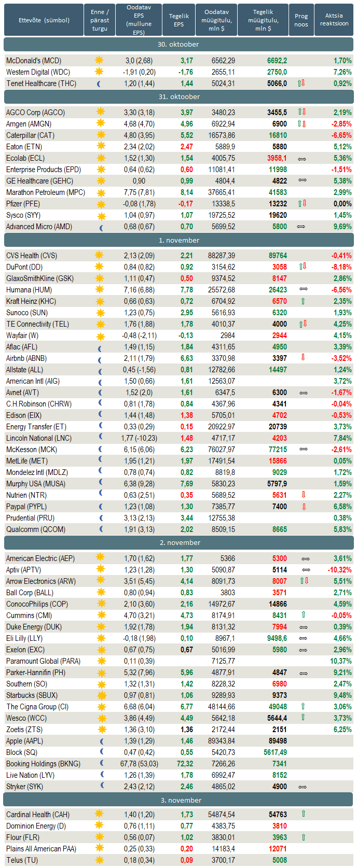Click the 'Tegelik EPS' column header
This screenshot has height=868, width=357.
coord(179,20)
